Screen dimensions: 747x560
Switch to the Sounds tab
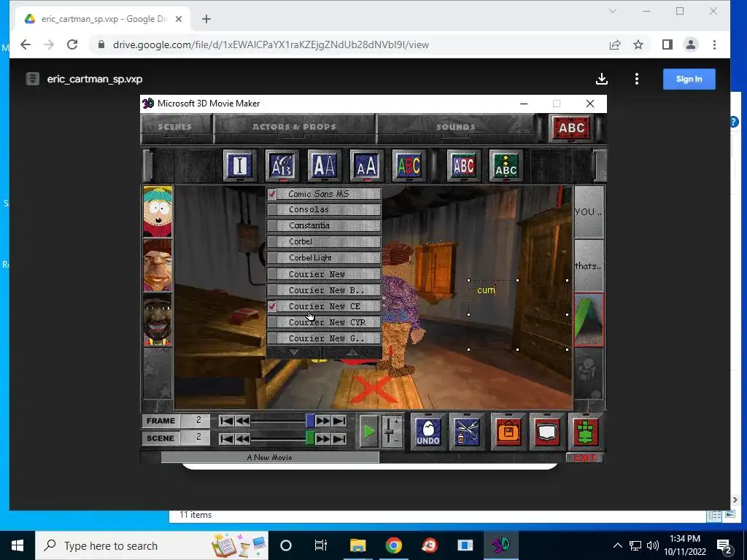point(455,127)
